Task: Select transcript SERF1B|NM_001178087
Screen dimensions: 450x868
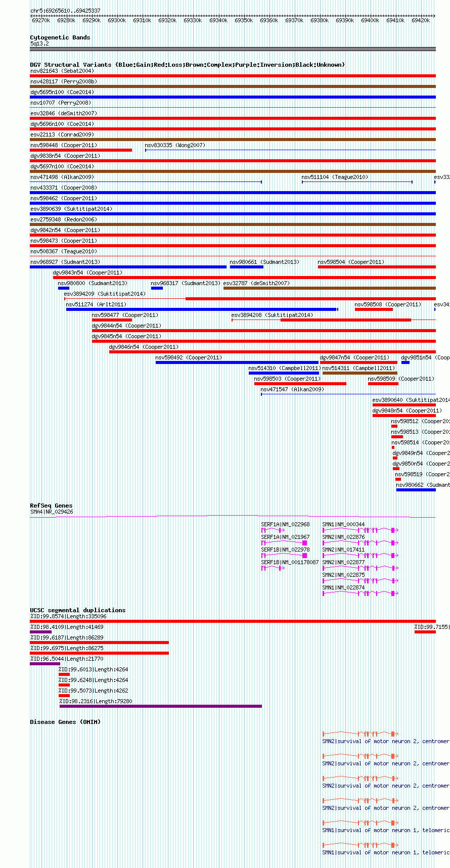Action: click(273, 568)
